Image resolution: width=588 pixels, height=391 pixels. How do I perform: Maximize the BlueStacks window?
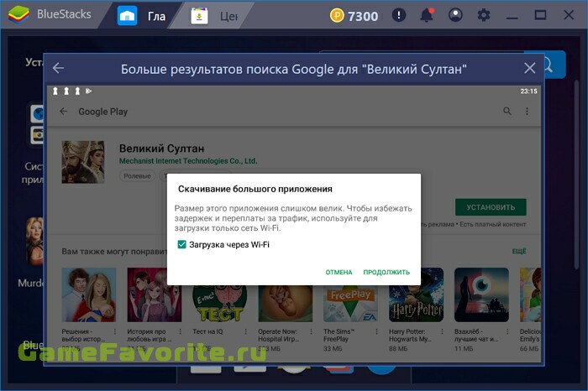coord(540,15)
